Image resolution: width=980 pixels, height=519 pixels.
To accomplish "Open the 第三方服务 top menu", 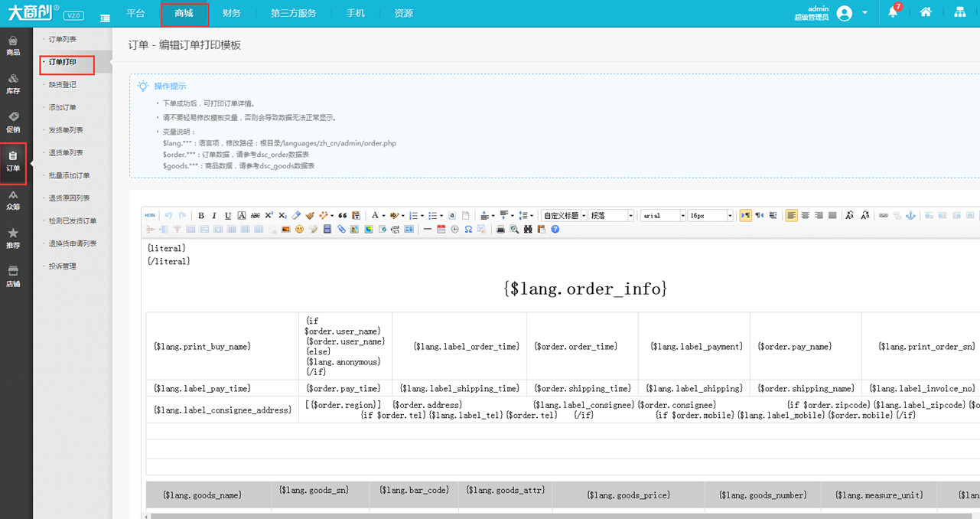I will pyautogui.click(x=293, y=13).
